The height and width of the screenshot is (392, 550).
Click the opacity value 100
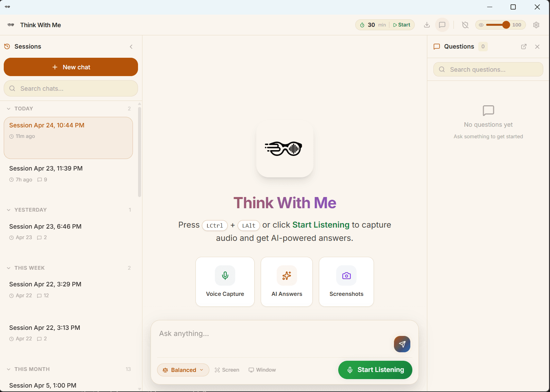tap(517, 25)
